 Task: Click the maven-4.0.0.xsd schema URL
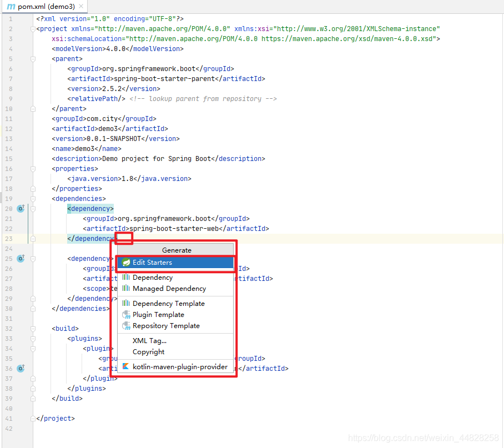(347, 38)
